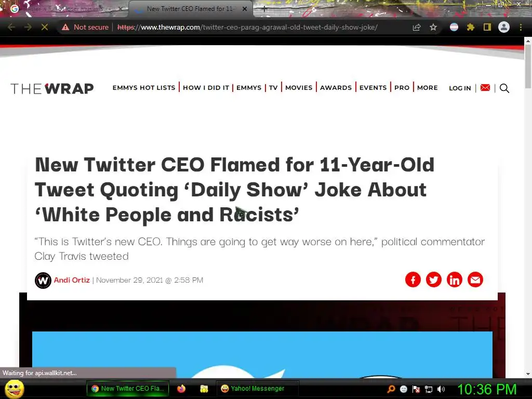The width and height of the screenshot is (532, 399).
Task: Click the striped round extension icon in toolbar
Action: coord(454,27)
